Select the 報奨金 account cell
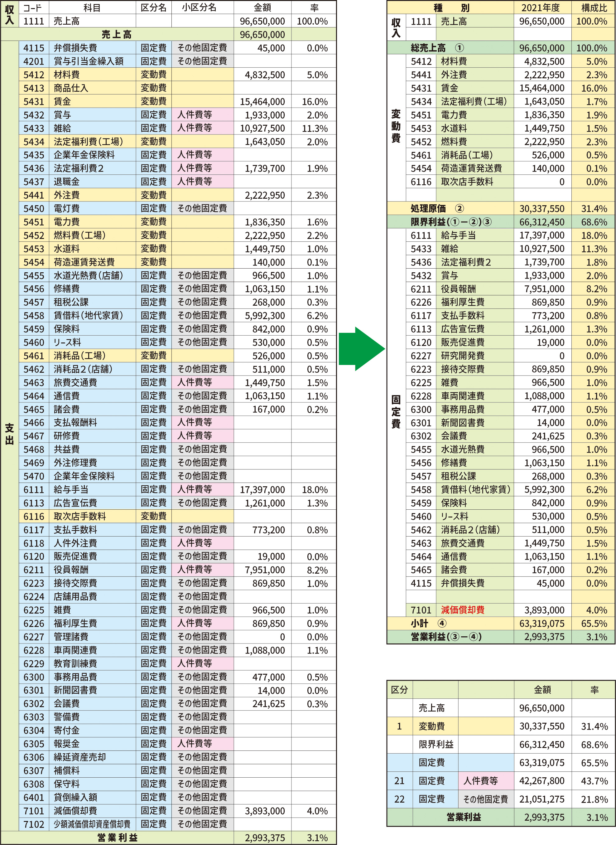This screenshot has height=845, width=616. coord(92,744)
